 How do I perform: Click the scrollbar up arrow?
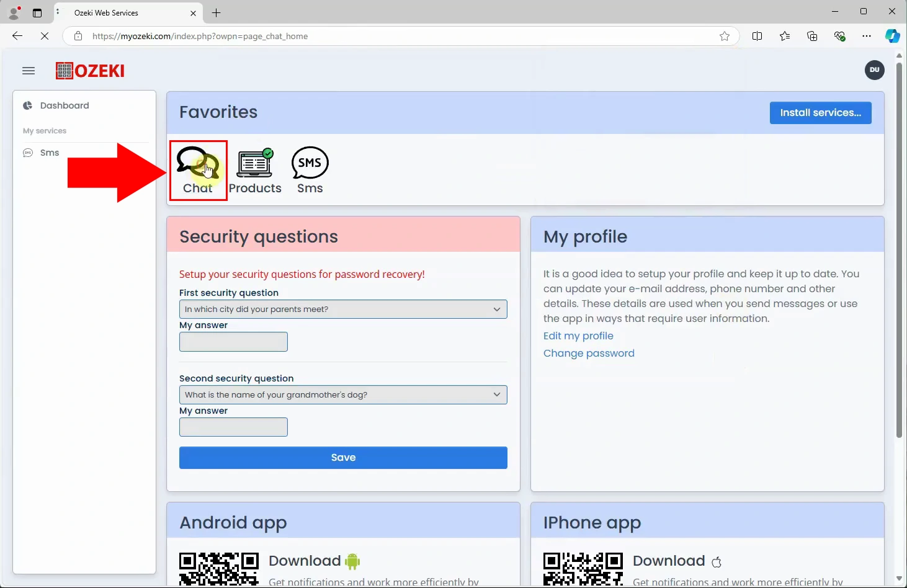coord(899,55)
